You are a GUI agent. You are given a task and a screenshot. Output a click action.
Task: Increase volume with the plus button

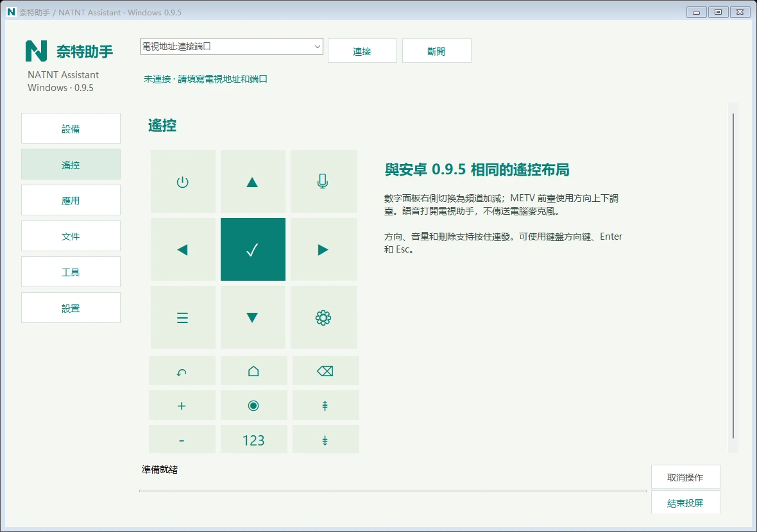[182, 406]
